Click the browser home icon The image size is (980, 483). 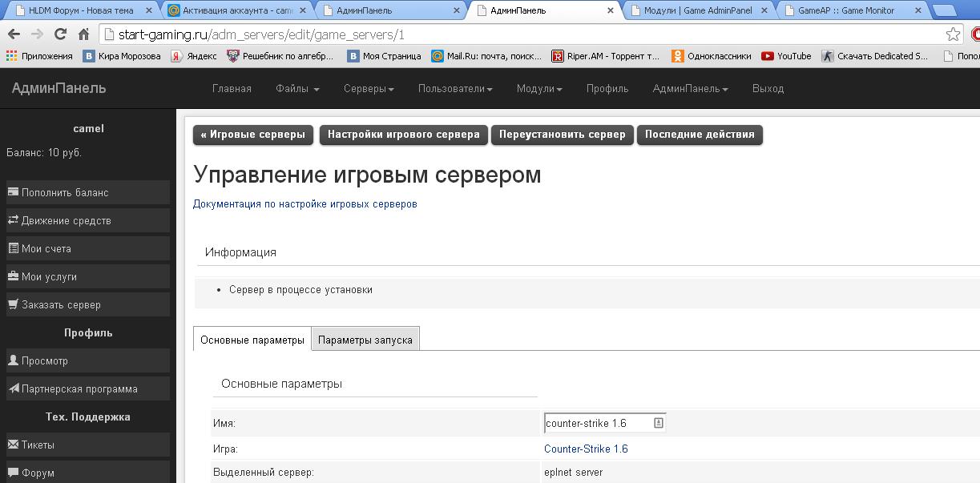point(83,34)
